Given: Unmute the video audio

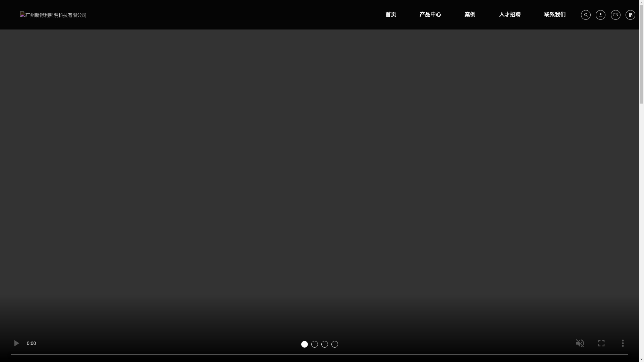Looking at the screenshot, I should pyautogui.click(x=580, y=343).
